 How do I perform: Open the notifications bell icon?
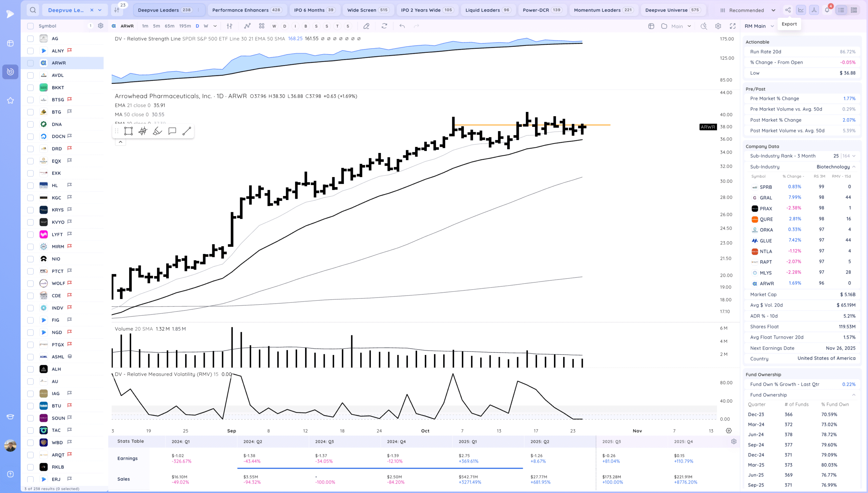(x=827, y=10)
